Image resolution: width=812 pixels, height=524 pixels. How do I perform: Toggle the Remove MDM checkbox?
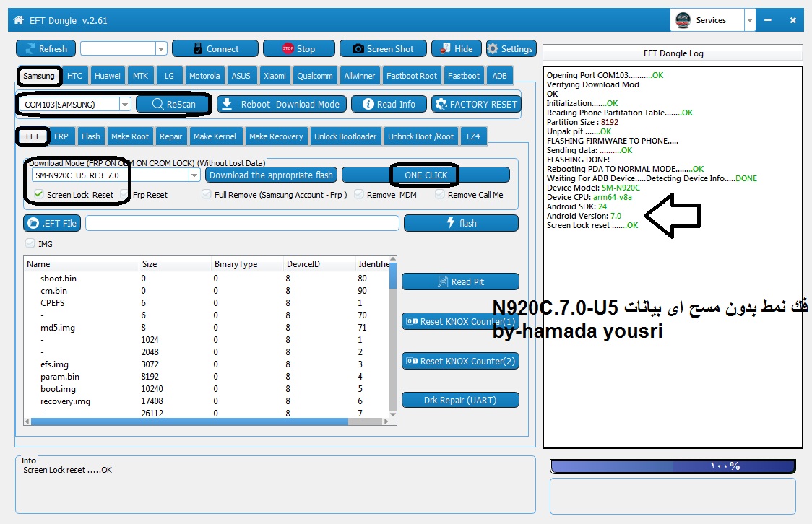(358, 194)
